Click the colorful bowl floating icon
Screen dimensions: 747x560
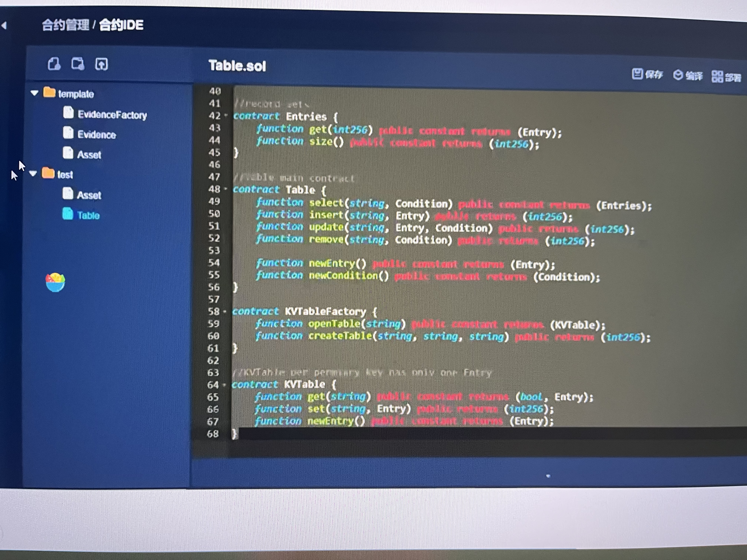(x=55, y=282)
